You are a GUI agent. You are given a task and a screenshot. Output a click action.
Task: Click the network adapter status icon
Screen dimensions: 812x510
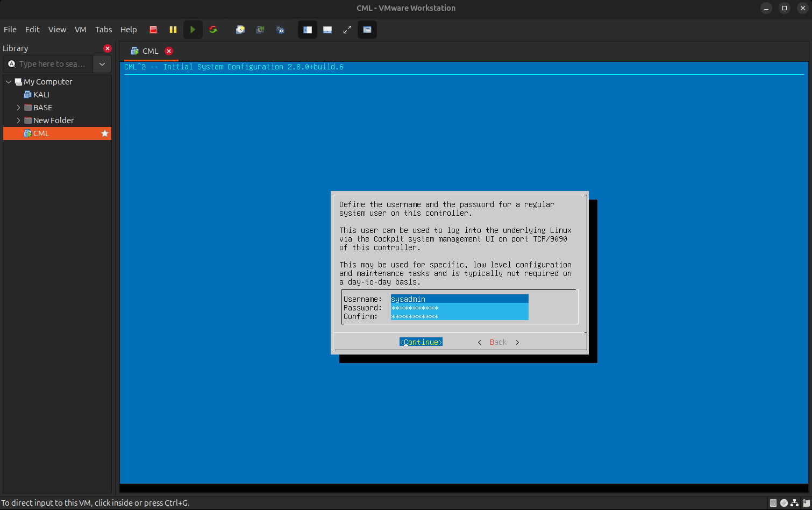(x=794, y=504)
